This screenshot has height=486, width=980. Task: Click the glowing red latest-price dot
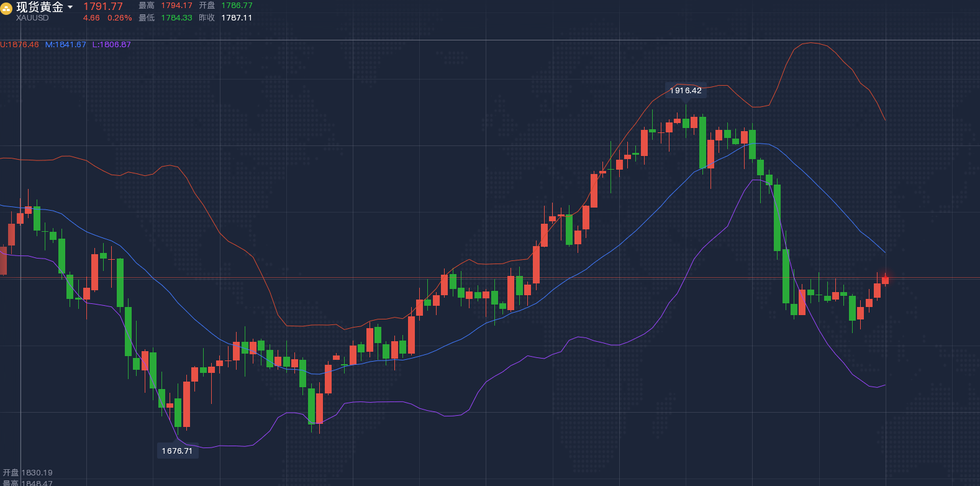click(x=886, y=277)
